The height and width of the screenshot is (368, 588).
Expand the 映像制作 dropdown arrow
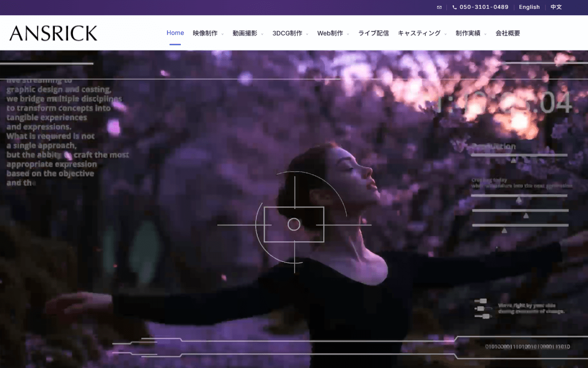(222, 34)
